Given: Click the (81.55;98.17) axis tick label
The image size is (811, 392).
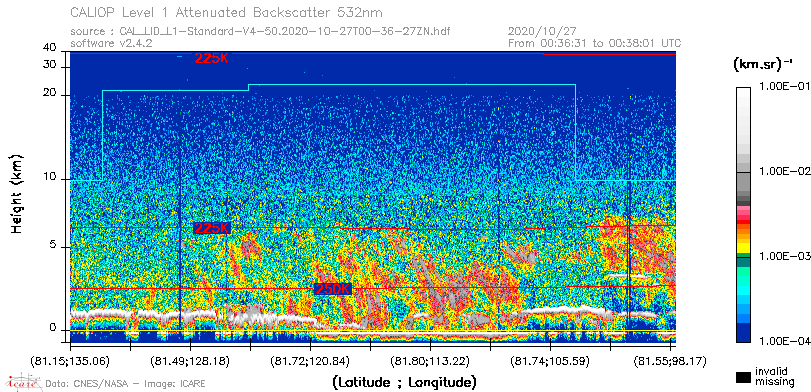Looking at the screenshot, I should 670,360.
